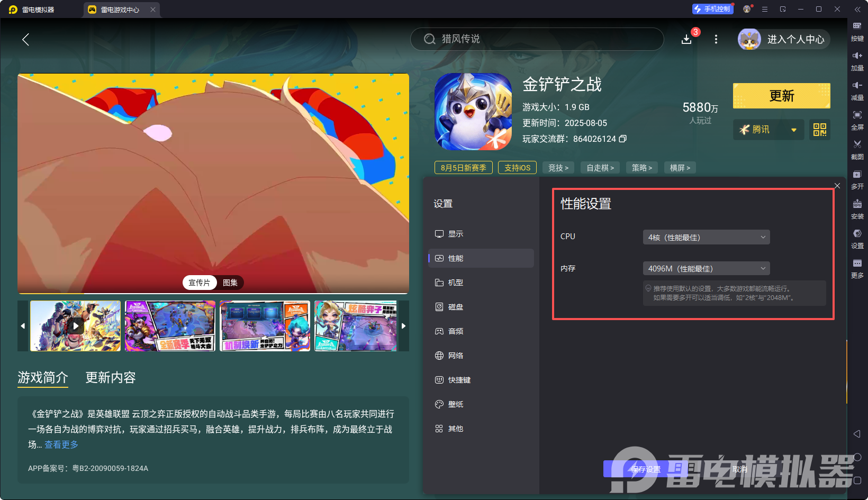
Task: Click the 支持iOS tag
Action: (x=517, y=168)
